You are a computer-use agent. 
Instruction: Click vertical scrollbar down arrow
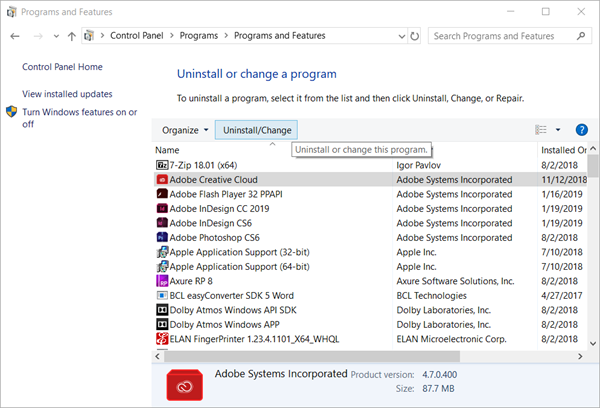(593, 344)
